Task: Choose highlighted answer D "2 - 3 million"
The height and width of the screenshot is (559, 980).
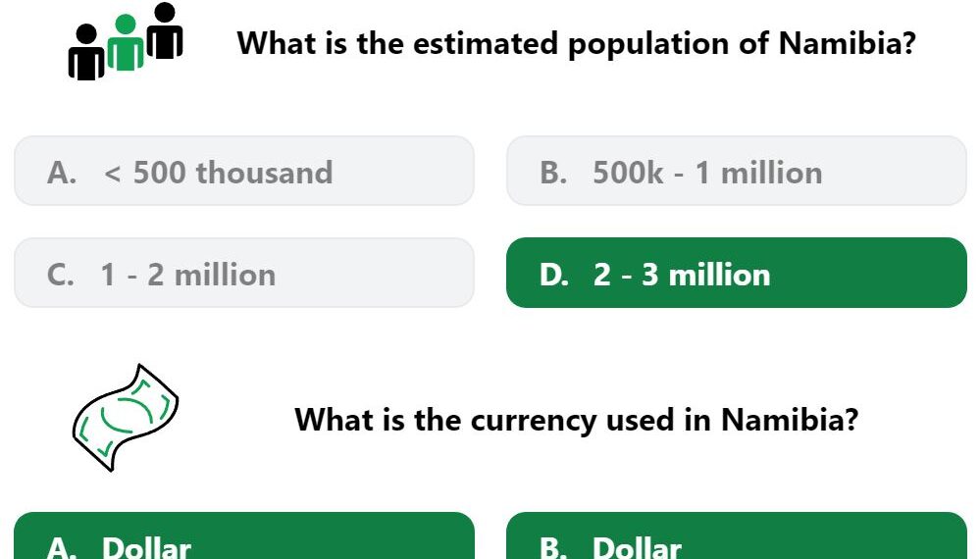Action: [x=737, y=273]
